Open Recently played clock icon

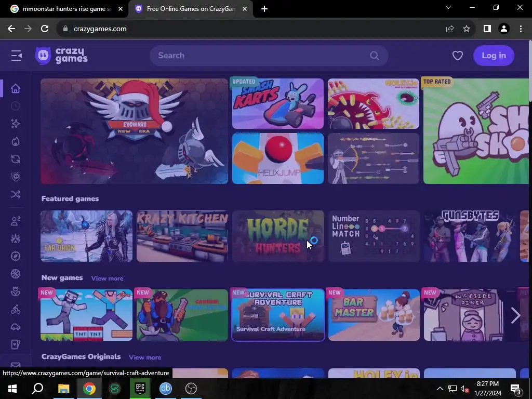pos(16,106)
